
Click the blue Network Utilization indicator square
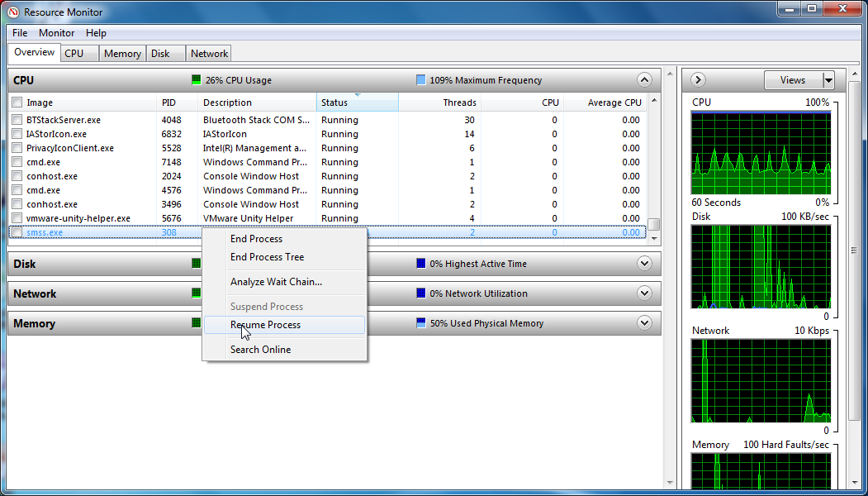pyautogui.click(x=420, y=293)
